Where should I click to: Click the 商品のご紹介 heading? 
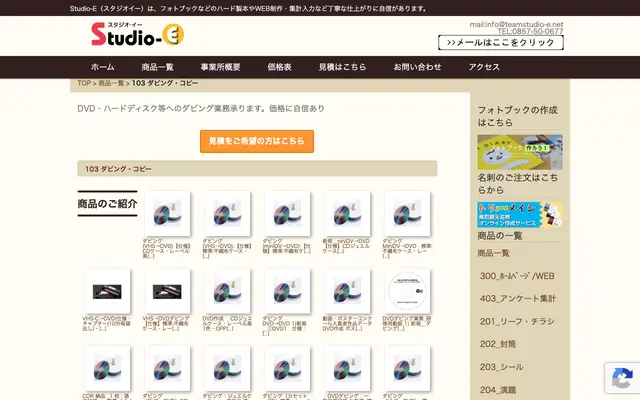click(107, 204)
